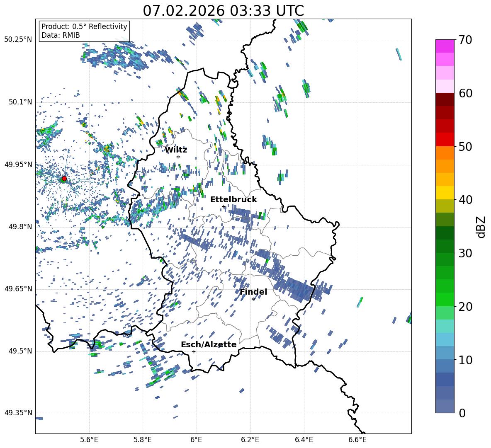Select the Esch/Alzette city label
The image size is (491, 448).
(209, 344)
